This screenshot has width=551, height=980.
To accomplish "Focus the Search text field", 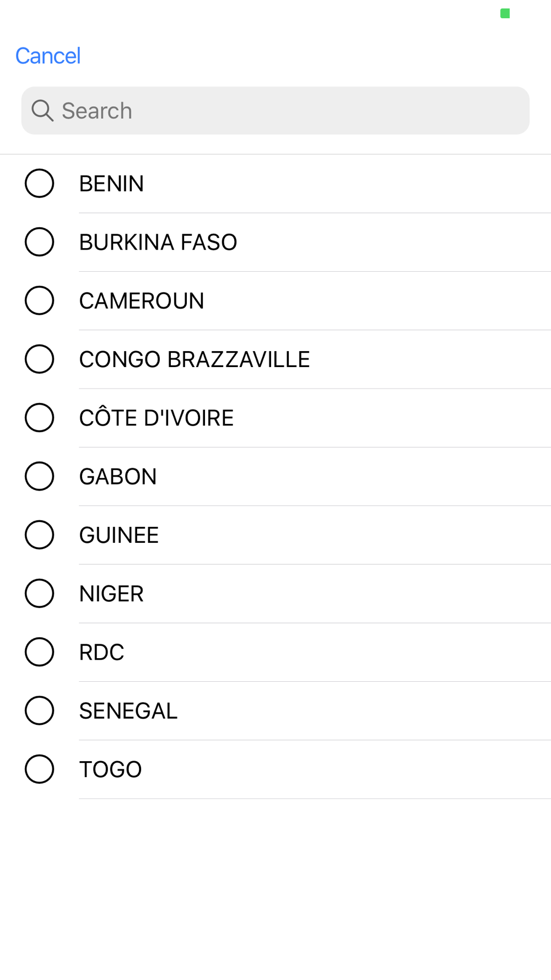I will [287, 111].
